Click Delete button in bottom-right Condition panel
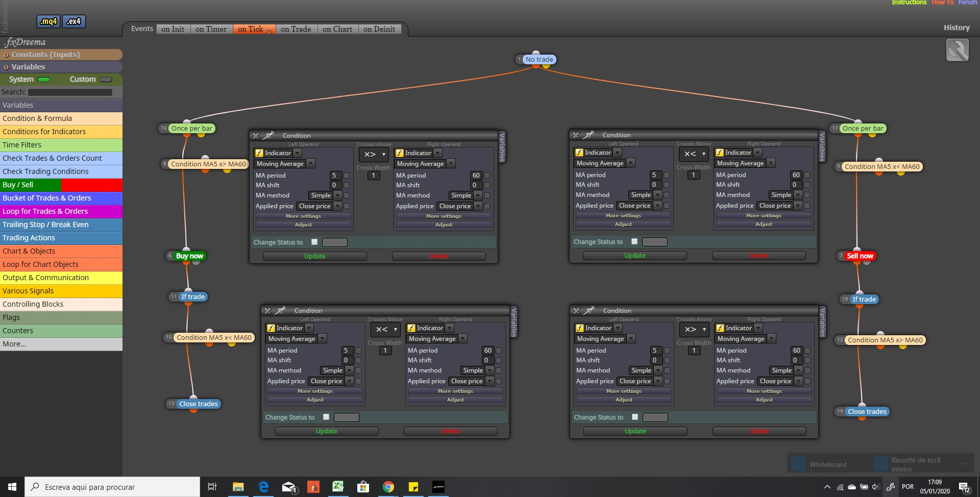The width and height of the screenshot is (980, 497). point(759,431)
